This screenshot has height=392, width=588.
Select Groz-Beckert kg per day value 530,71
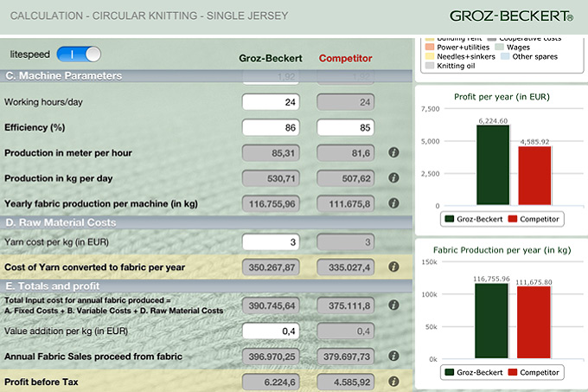(271, 178)
